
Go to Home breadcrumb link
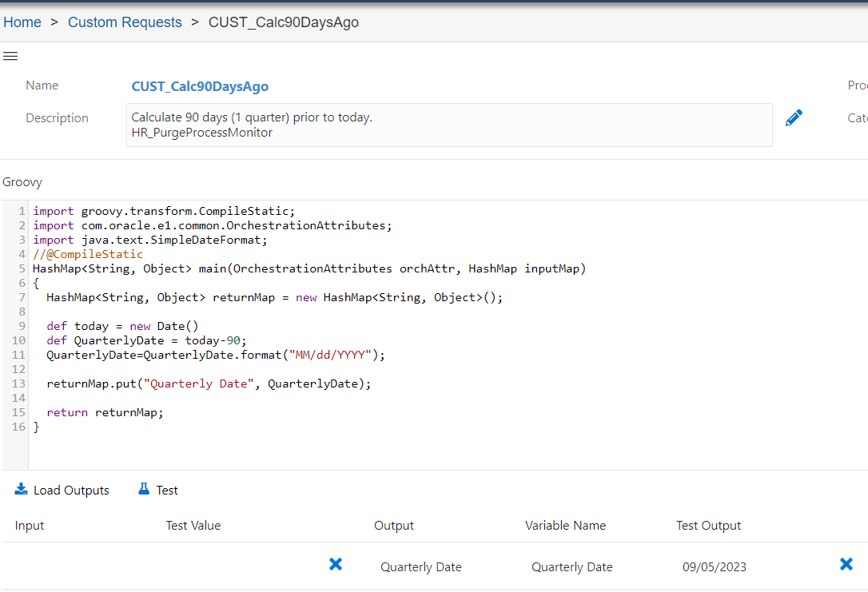tap(22, 22)
